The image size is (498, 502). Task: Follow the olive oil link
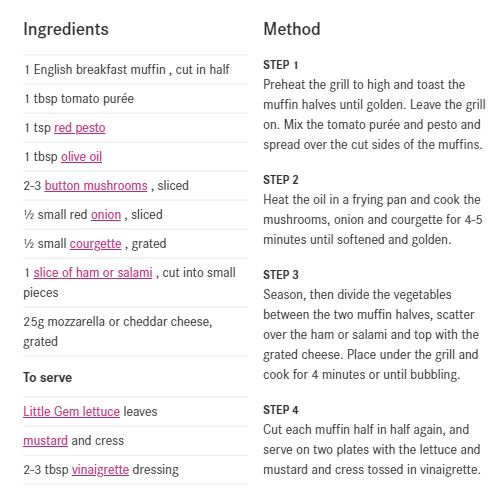click(81, 157)
